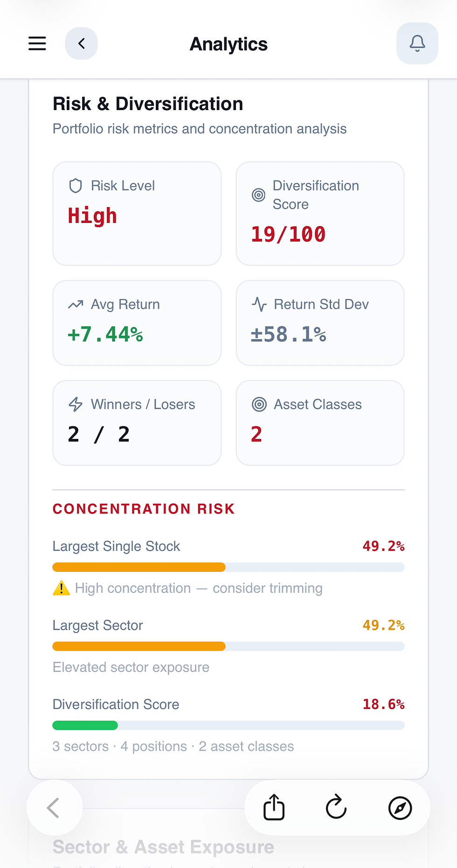The width and height of the screenshot is (457, 868).
Task: Tap the shield icon beside Risk Level
Action: (x=76, y=186)
